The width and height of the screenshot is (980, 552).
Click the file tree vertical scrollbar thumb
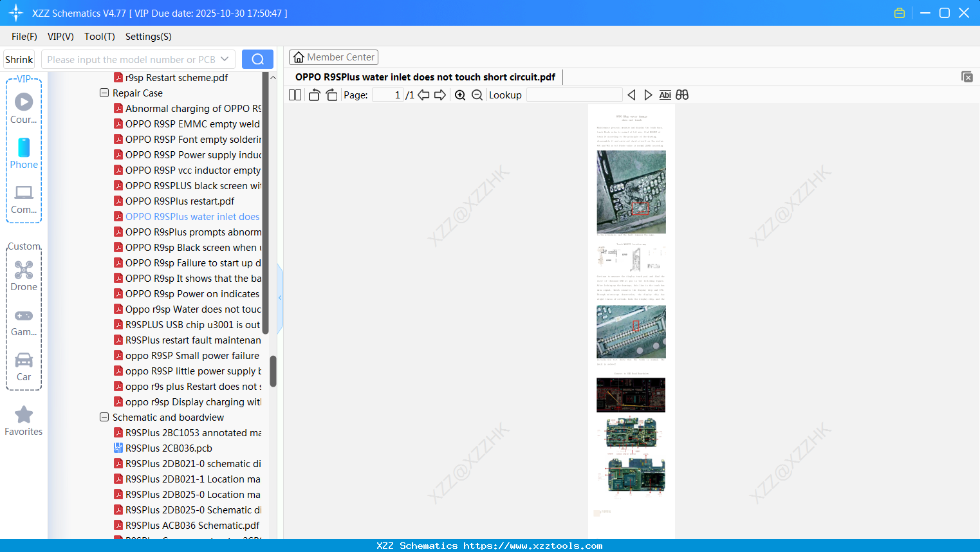coord(273,371)
